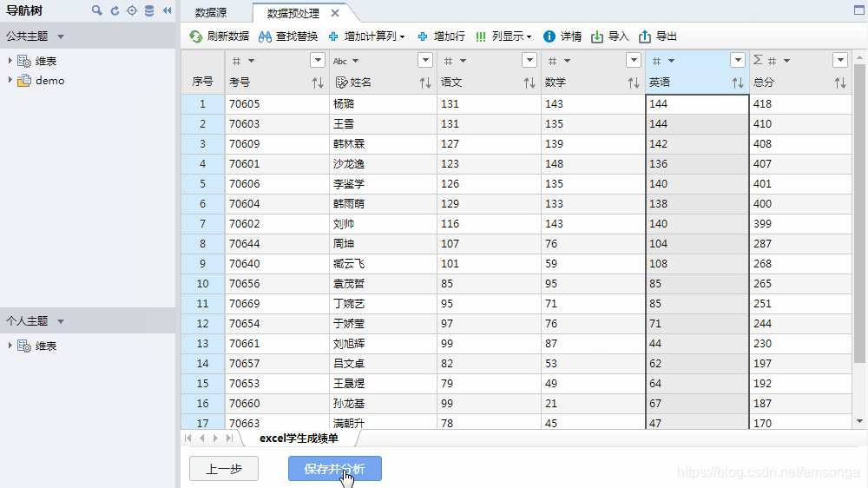This screenshot has width=868, height=488.
Task: Open filter dropdown for 语文 column
Action: (529, 60)
